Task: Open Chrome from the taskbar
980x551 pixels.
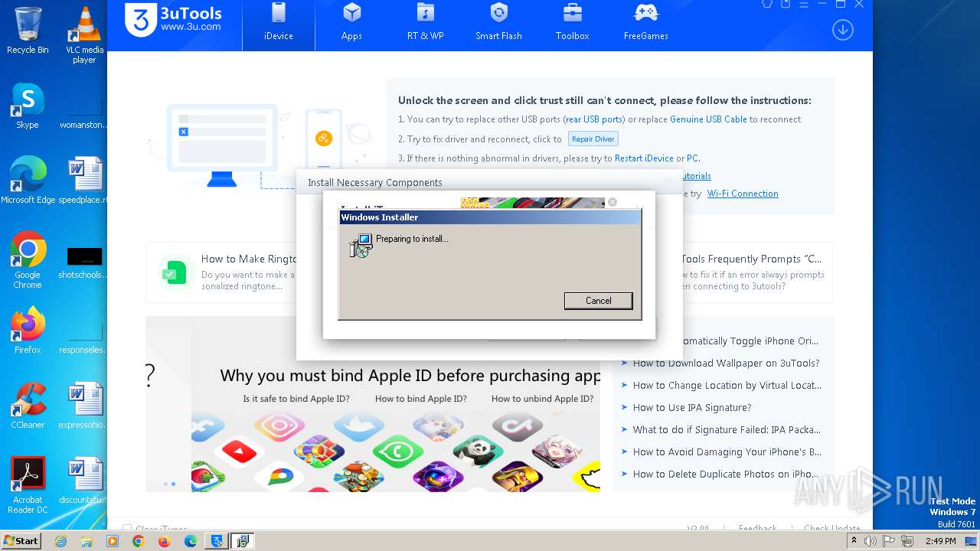Action: click(x=139, y=541)
